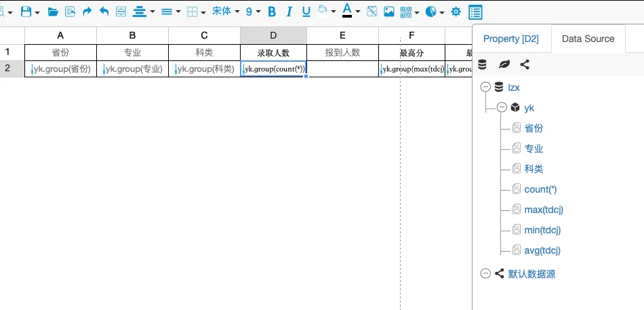This screenshot has width=644, height=310.
Task: Select cell with yk.group(专业)
Action: (132, 69)
